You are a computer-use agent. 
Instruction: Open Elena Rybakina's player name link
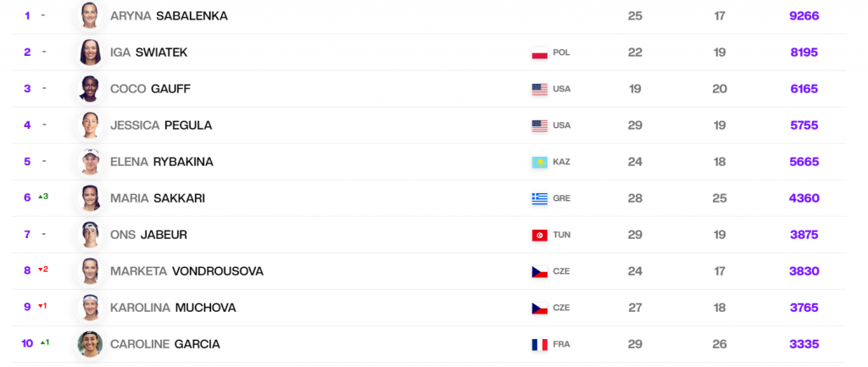coord(161,162)
